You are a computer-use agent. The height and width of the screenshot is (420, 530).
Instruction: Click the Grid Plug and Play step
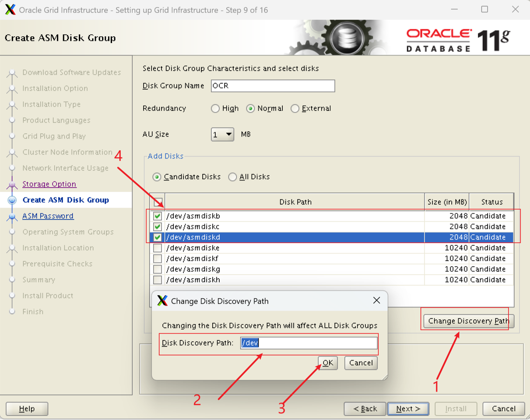pyautogui.click(x=54, y=136)
